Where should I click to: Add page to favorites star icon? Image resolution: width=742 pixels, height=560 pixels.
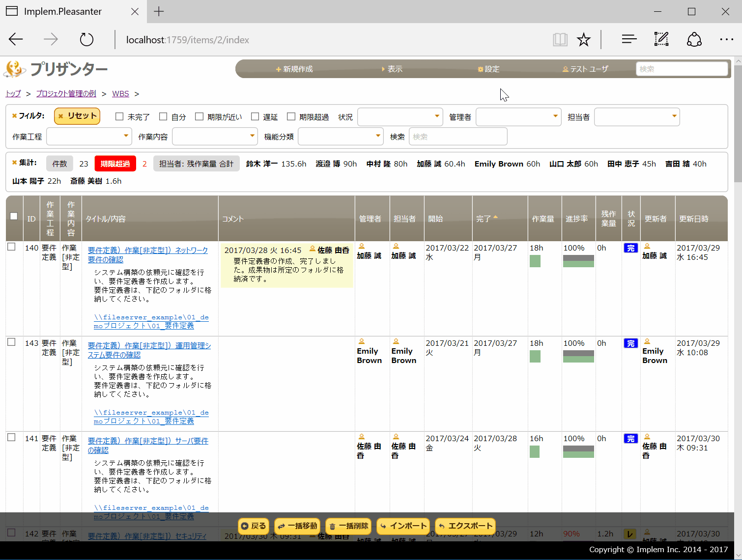(x=584, y=39)
